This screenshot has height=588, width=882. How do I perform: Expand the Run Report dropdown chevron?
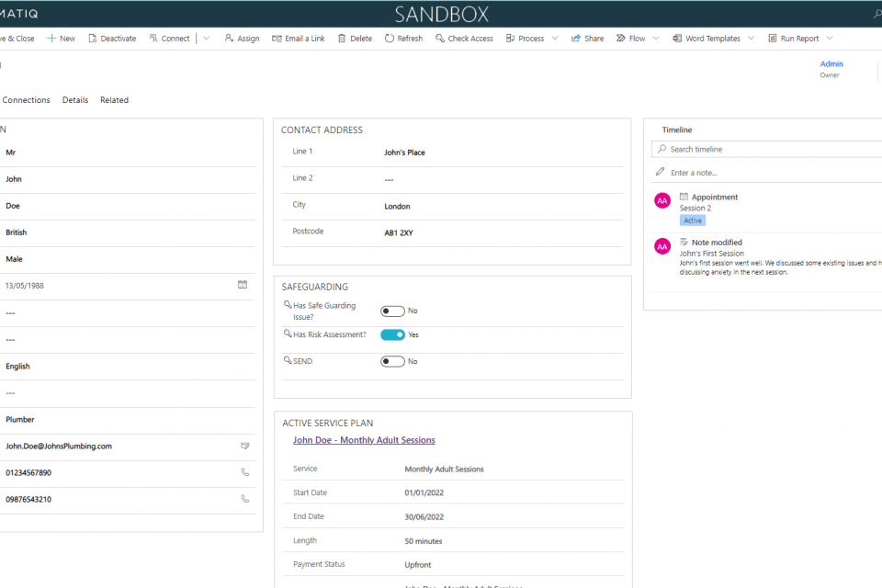[830, 39]
